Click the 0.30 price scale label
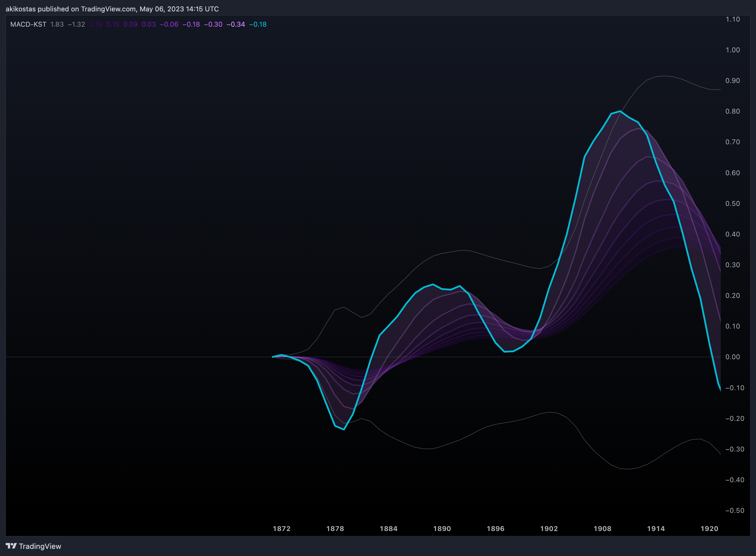Viewport: 756px width, 556px height. click(732, 265)
